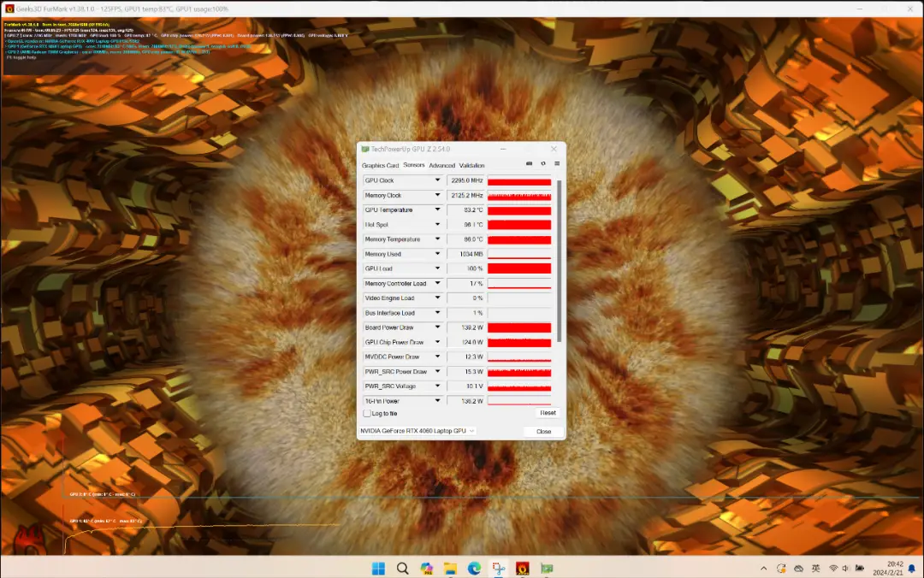
Task: Click the Windows Start button
Action: coord(377,569)
